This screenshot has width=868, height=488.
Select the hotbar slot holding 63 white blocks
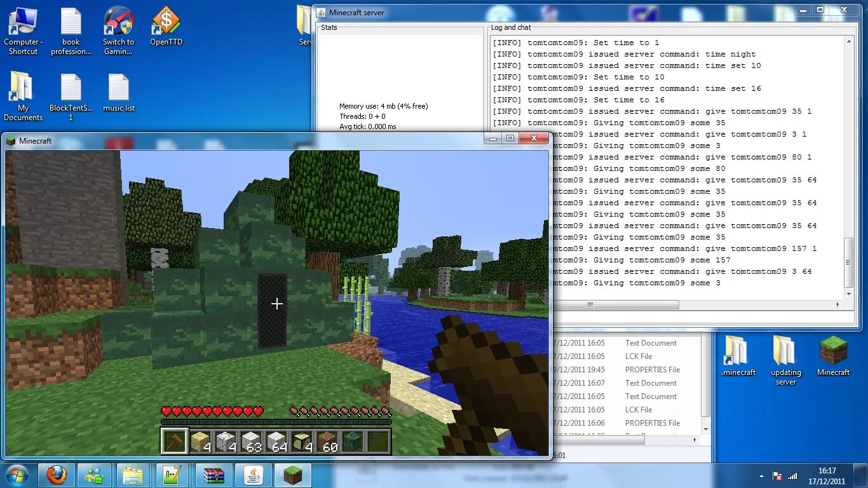[x=250, y=441]
